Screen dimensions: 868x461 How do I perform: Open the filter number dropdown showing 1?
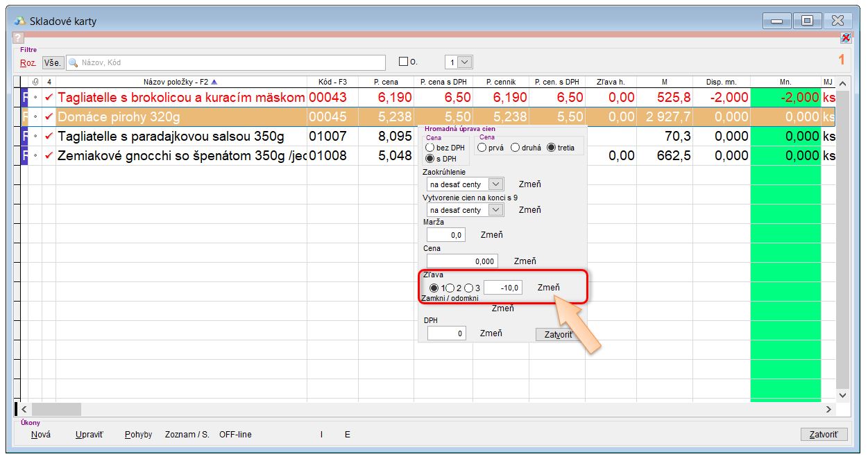465,62
